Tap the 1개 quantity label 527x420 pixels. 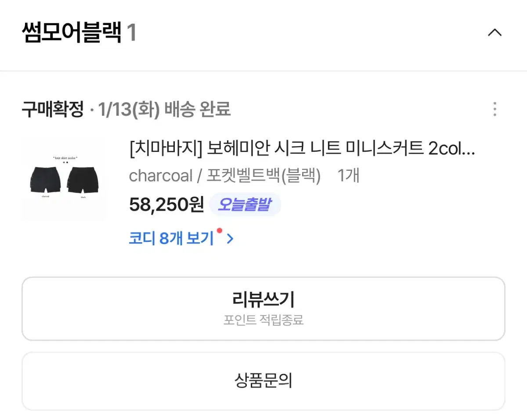[348, 176]
